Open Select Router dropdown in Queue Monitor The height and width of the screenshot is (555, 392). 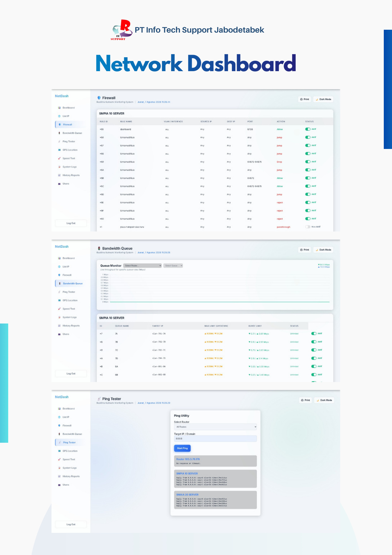point(142,266)
